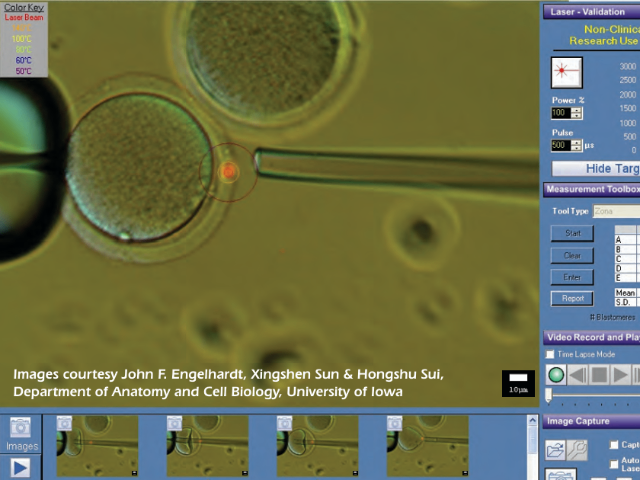Select measurement row A

(x=627, y=240)
